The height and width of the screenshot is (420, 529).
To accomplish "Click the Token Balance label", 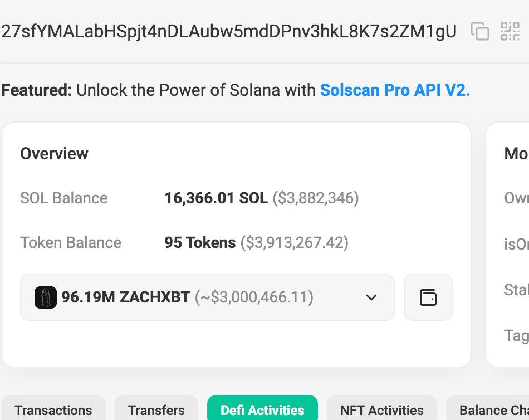I will point(71,242).
